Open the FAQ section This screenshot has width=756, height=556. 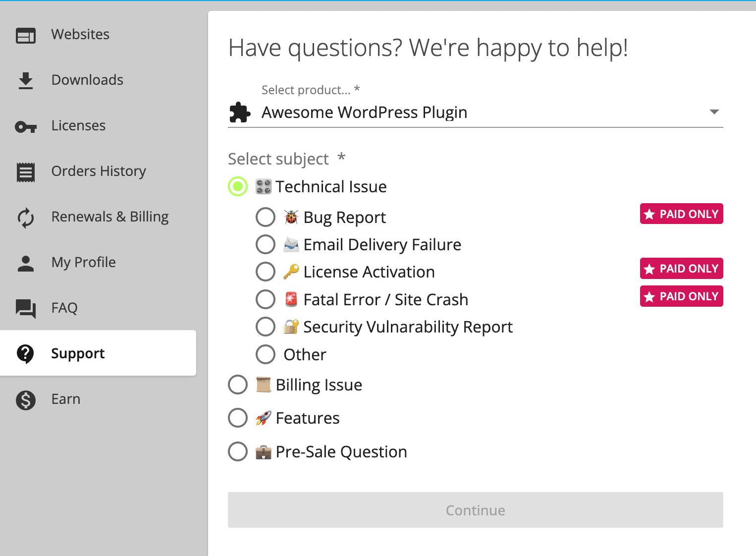coord(98,308)
